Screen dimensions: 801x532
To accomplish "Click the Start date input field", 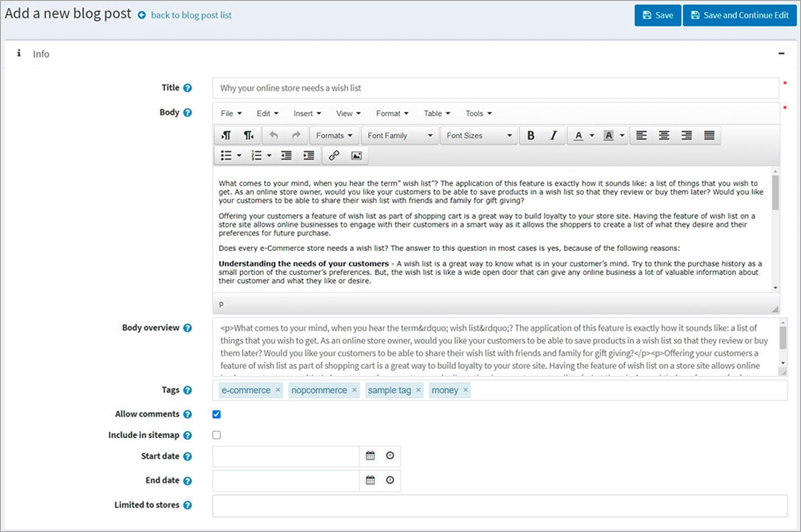I will 286,456.
